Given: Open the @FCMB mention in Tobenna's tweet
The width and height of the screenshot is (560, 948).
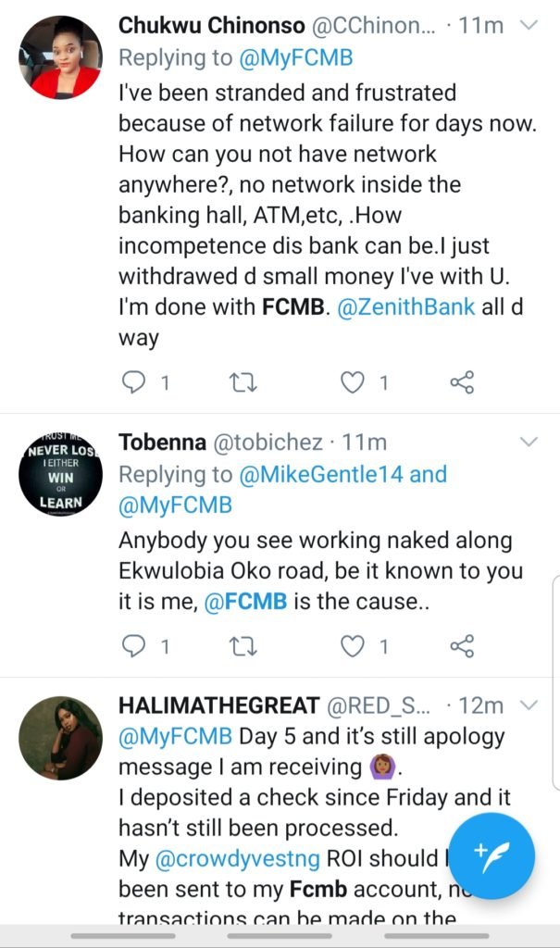Looking at the screenshot, I should [x=250, y=602].
